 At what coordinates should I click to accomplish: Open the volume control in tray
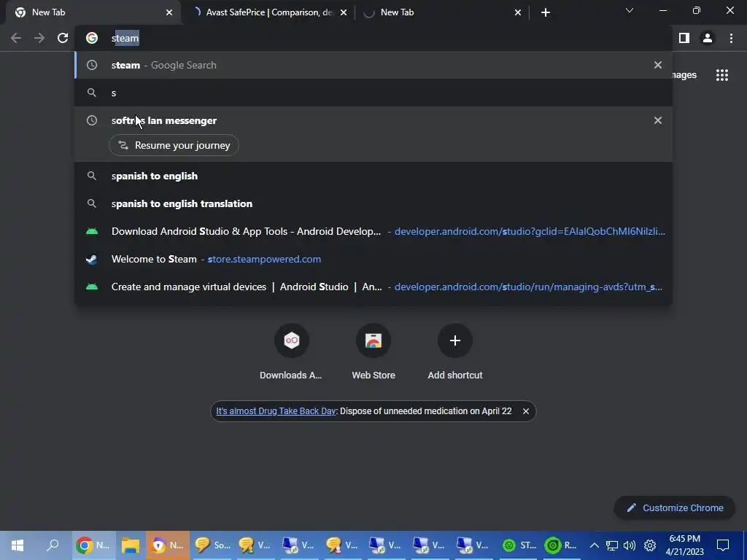(630, 545)
